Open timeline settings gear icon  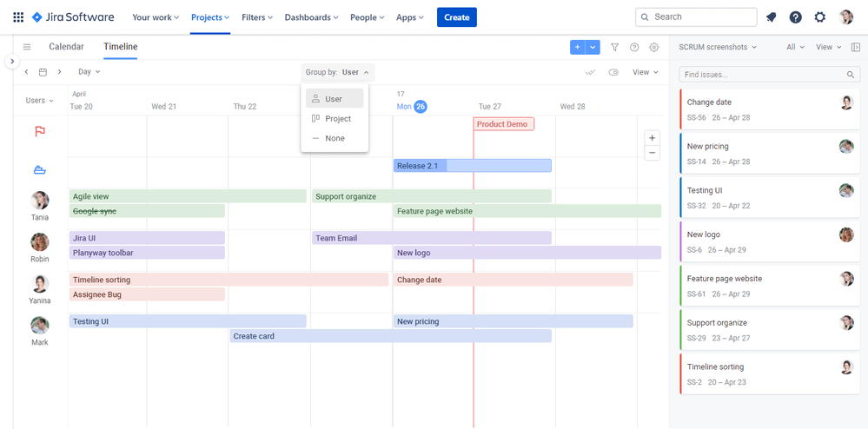coord(653,47)
